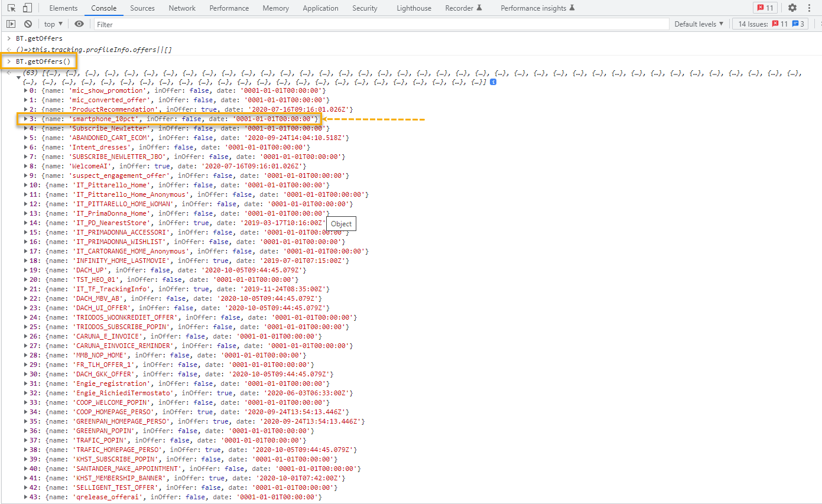The width and height of the screenshot is (822, 504).
Task: Expand the 'ProductRecommendation' object entry
Action: click(x=25, y=109)
